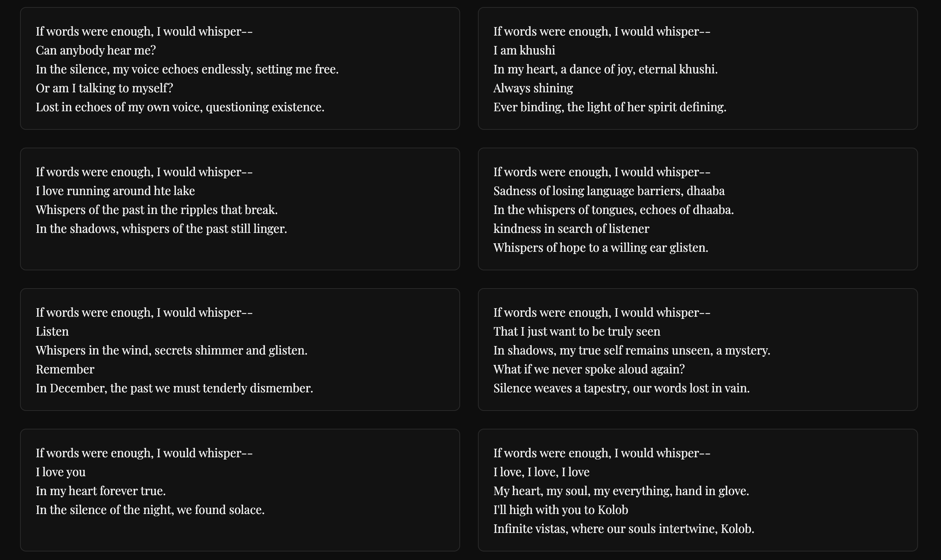This screenshot has height=560, width=941.
Task: Click "Or am I talking to myself?" line
Action: 104,88
